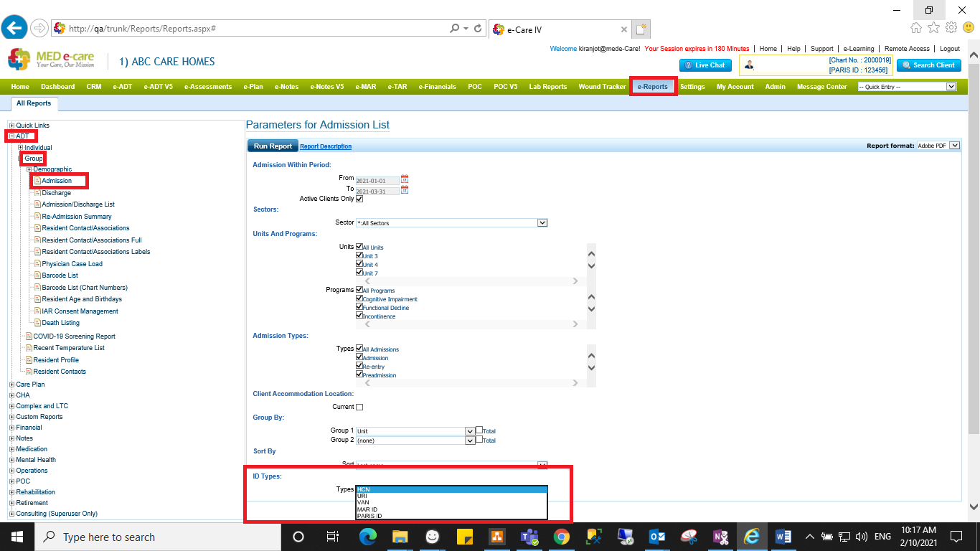Select PARIS ID in ID Types list
The width and height of the screenshot is (980, 551).
[369, 516]
